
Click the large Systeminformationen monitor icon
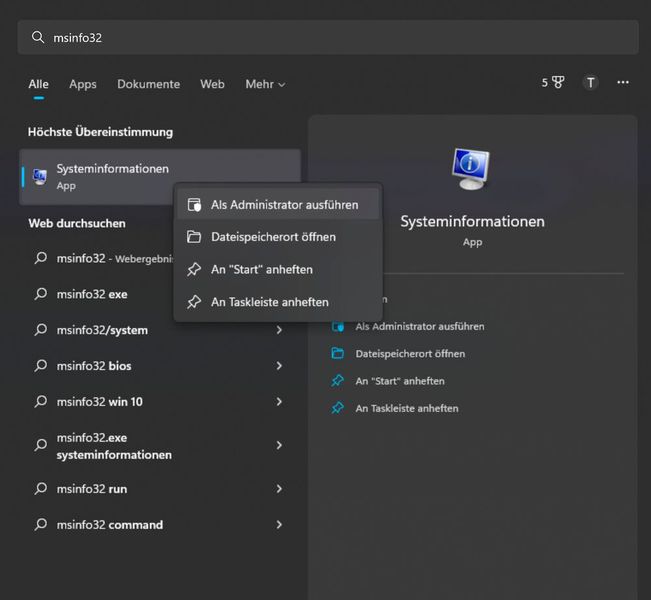471,169
